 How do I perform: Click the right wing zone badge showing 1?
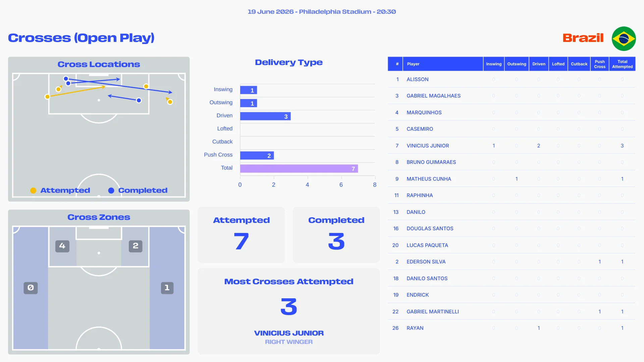167,288
